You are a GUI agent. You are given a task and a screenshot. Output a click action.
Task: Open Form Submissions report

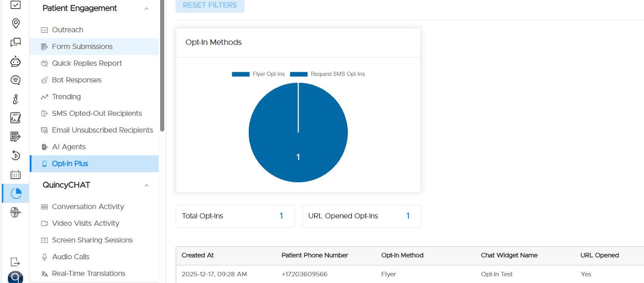point(94,47)
